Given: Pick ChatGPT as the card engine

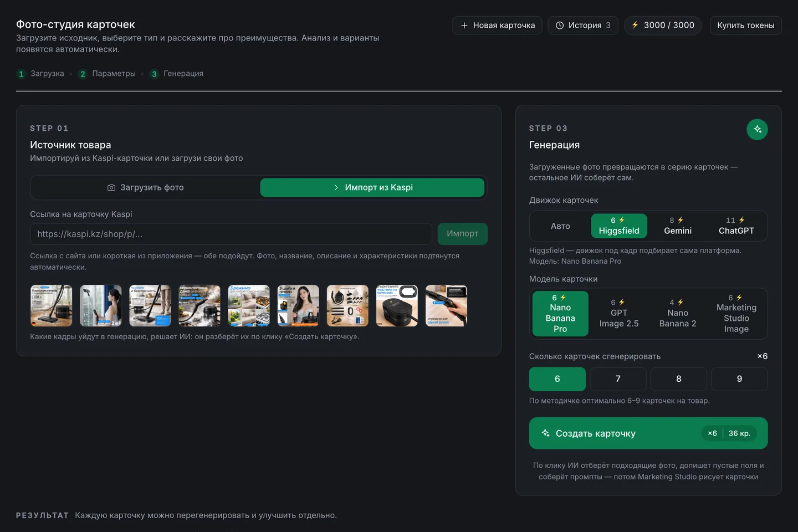Looking at the screenshot, I should [x=736, y=226].
